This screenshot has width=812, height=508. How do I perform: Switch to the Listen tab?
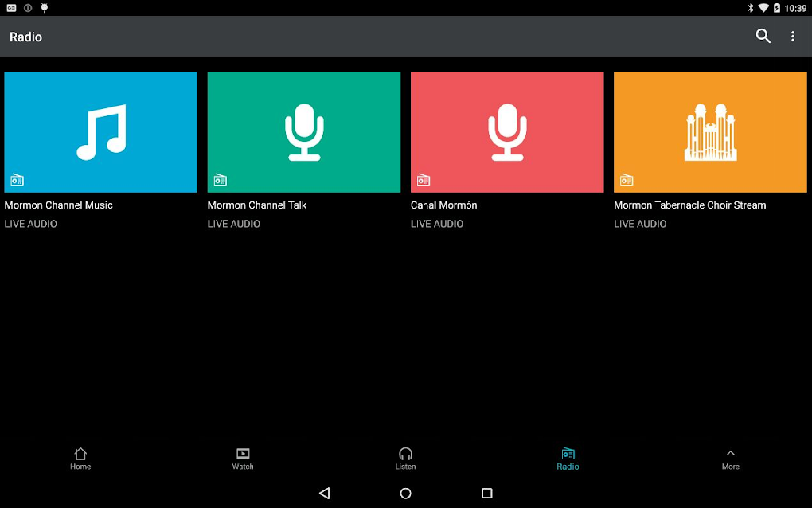coord(405,459)
